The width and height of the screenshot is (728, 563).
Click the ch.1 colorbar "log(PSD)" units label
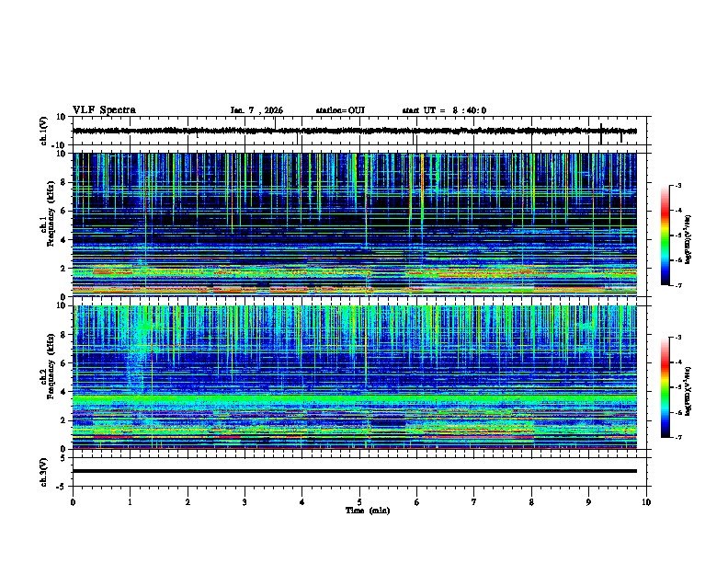tap(688, 239)
